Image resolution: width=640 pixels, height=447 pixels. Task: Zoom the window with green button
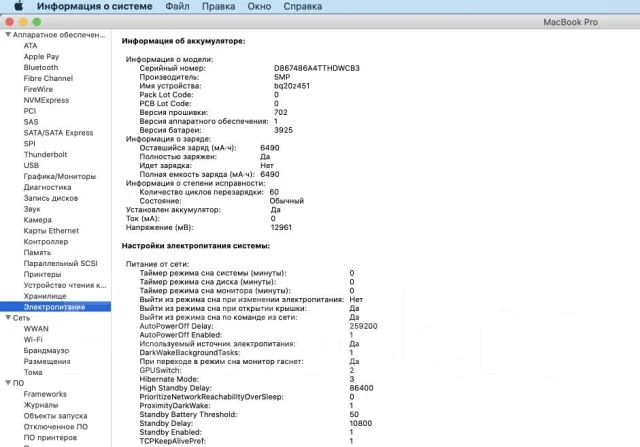pyautogui.click(x=37, y=22)
